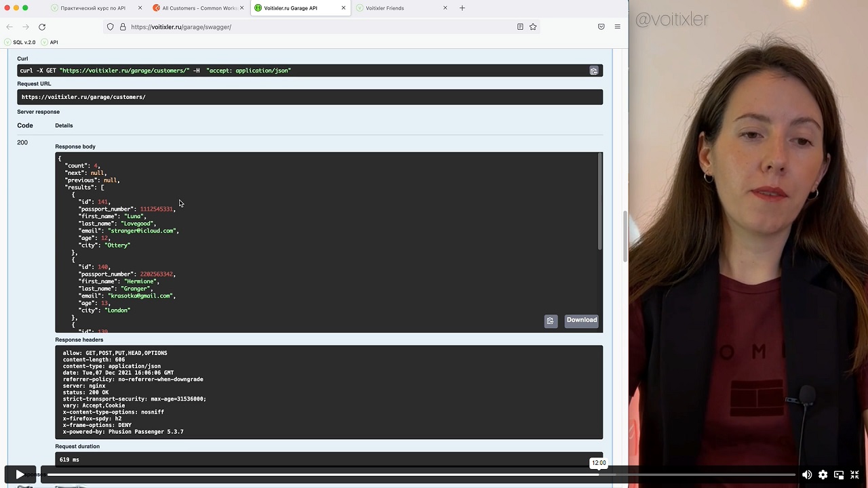Copy the curl command to clipboard

(x=593, y=70)
